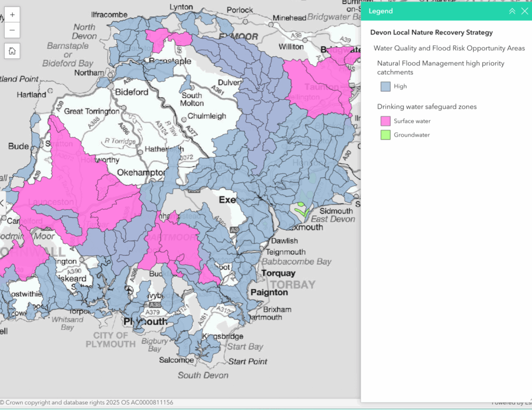532x410 pixels.
Task: Click the Devon Local Nature Recovery Strategy heading
Action: [x=431, y=33]
